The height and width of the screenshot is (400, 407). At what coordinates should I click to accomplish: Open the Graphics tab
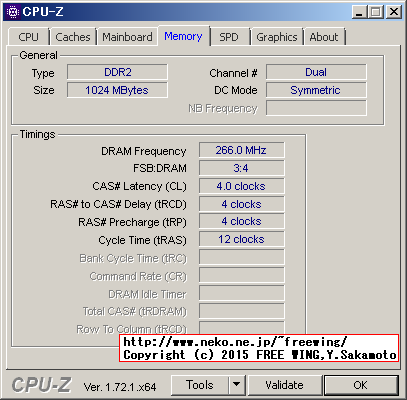click(x=277, y=37)
